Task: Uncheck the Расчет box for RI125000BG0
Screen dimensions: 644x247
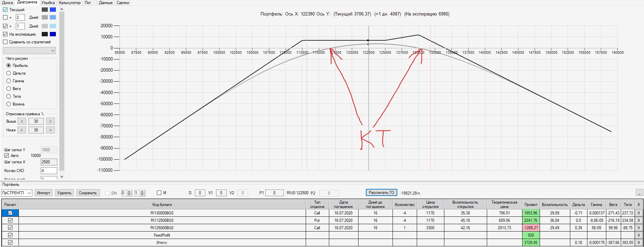Action: coord(10,228)
